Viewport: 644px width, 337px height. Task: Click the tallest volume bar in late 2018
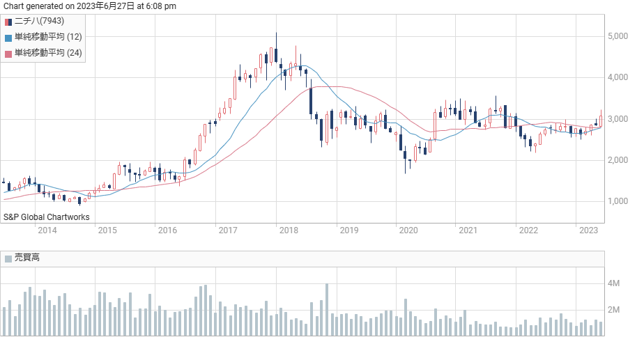point(327,310)
